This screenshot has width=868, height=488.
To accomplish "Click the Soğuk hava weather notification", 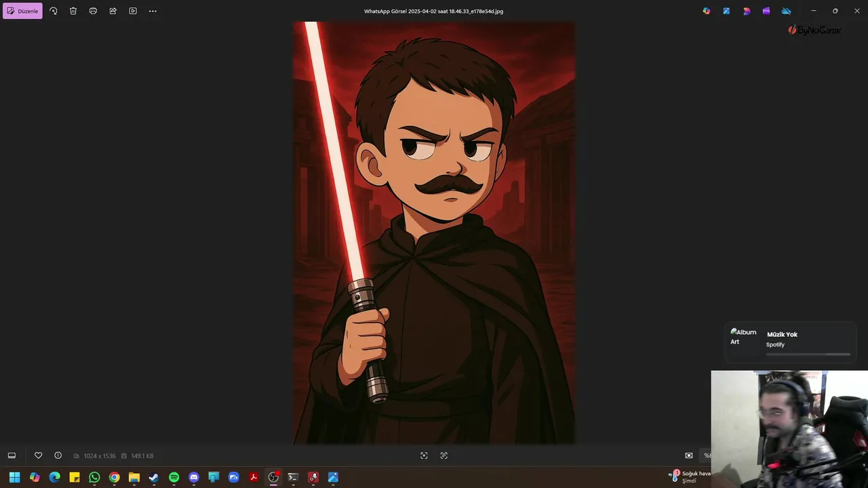I will coord(690,477).
